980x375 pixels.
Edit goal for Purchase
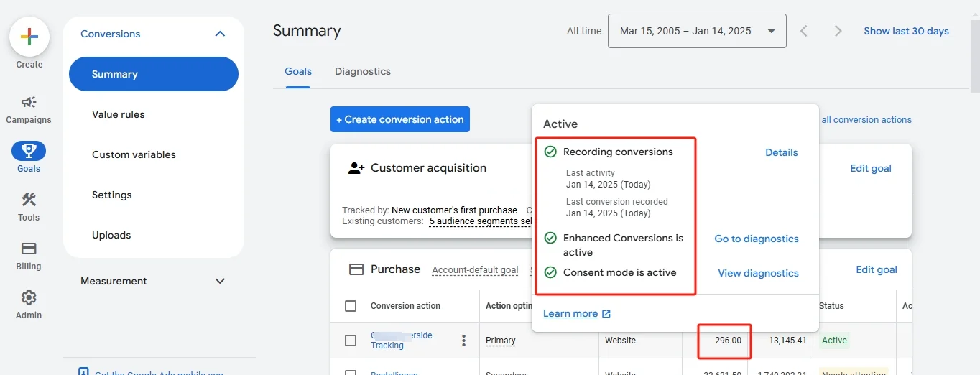tap(877, 269)
